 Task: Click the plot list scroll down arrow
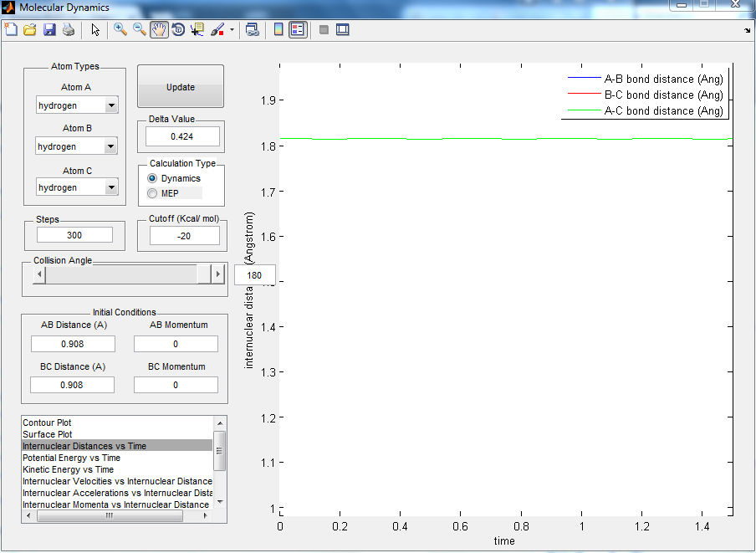point(220,502)
